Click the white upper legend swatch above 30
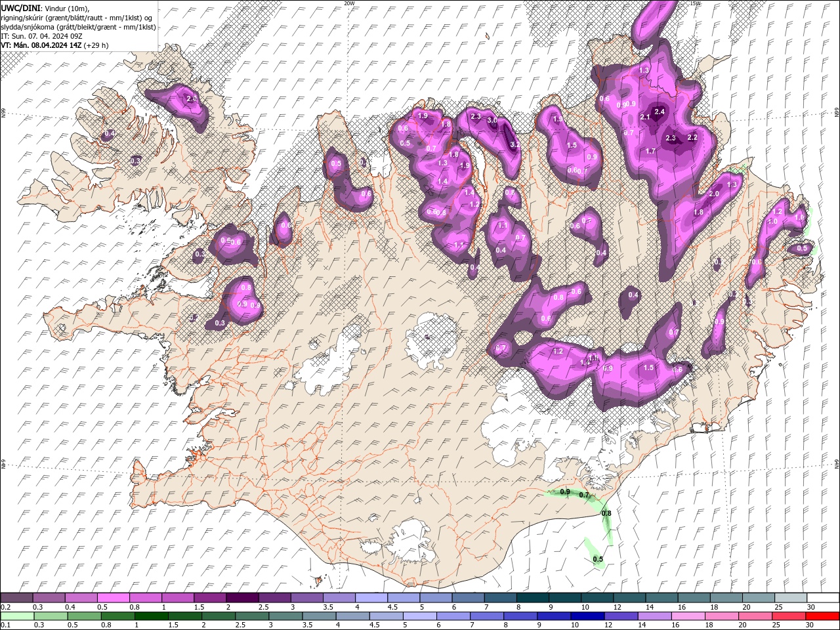840x630 pixels. pos(823,598)
